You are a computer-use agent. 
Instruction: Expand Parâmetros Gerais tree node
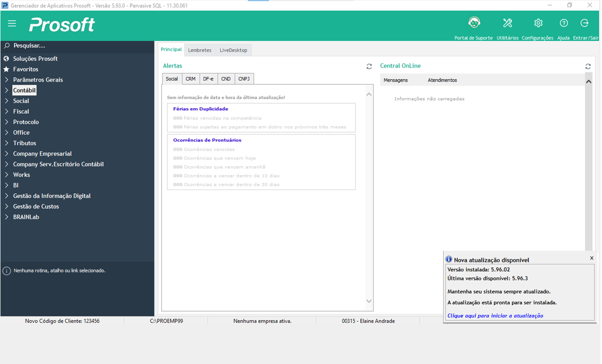6,80
